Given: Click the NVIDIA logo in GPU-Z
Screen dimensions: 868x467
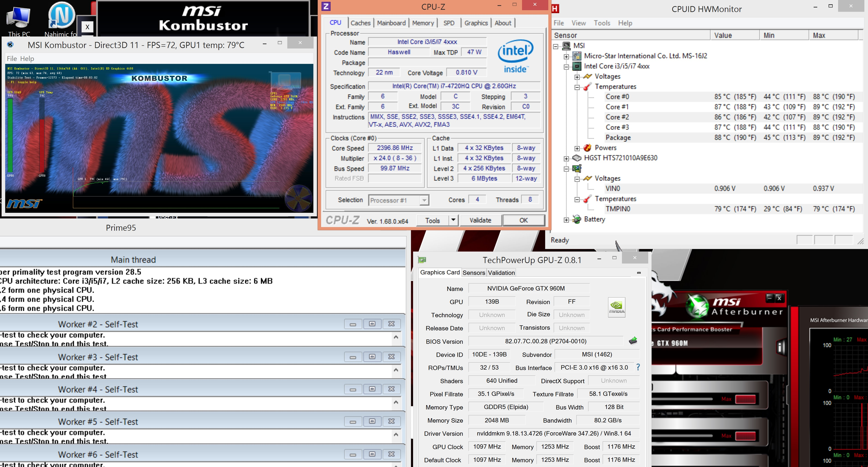Looking at the screenshot, I should point(617,307).
